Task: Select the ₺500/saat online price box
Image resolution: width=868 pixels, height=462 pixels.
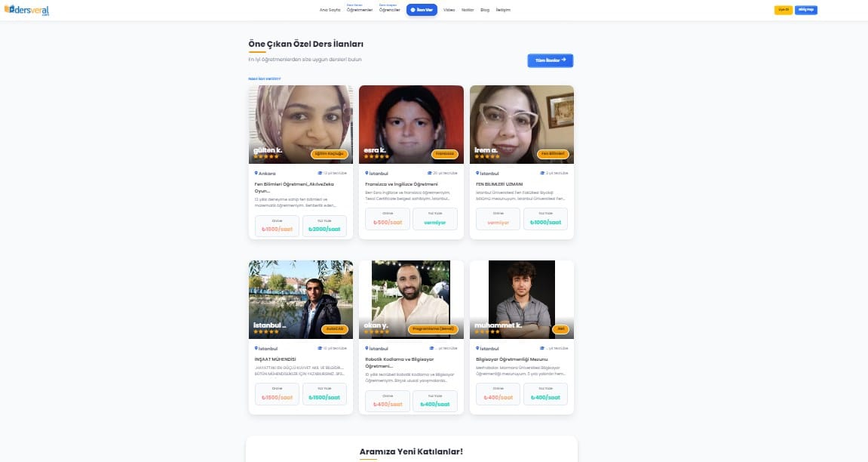Action: [388, 219]
